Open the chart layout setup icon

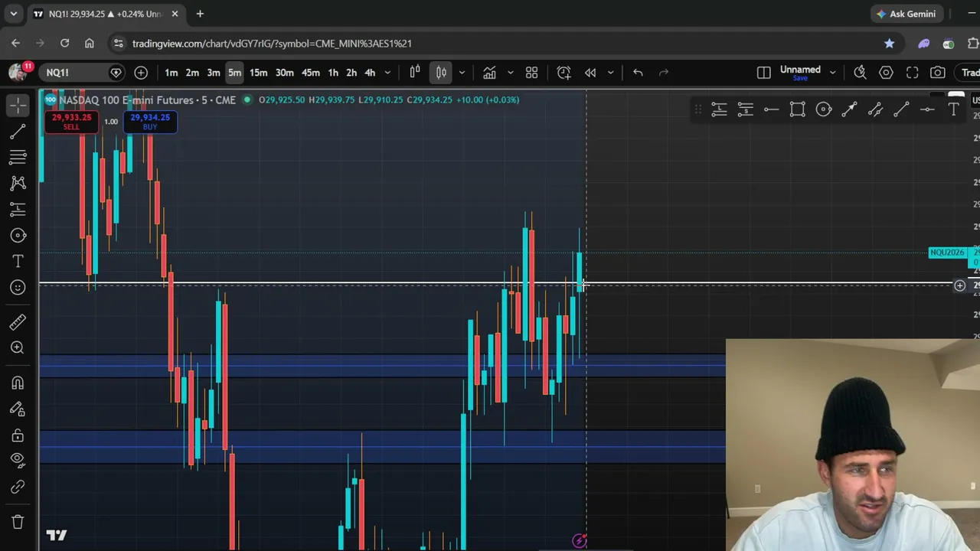(x=763, y=73)
